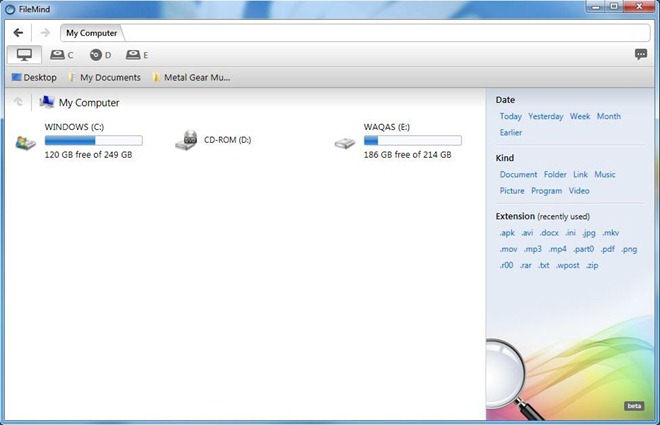Filter by kind Video
660x425 pixels.
pos(579,191)
